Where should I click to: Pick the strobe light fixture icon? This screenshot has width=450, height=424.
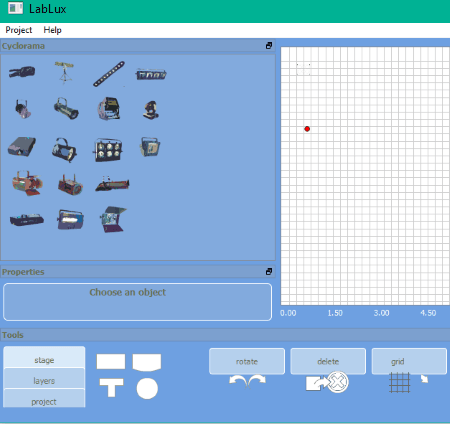pyautogui.click(x=70, y=219)
